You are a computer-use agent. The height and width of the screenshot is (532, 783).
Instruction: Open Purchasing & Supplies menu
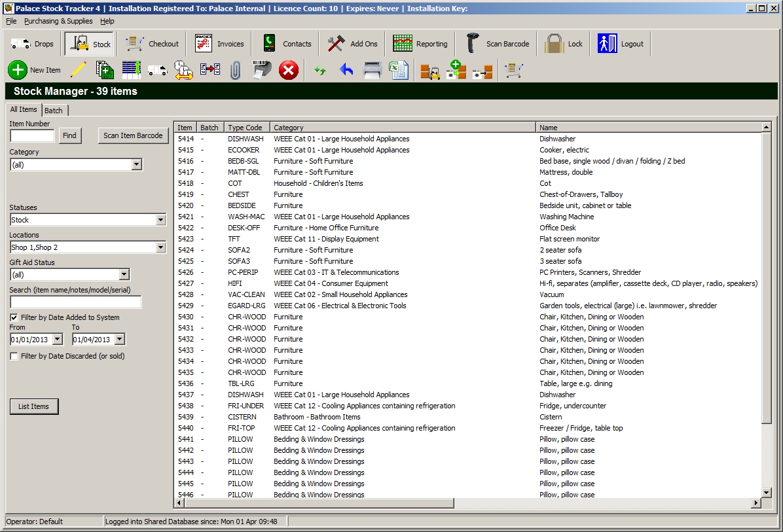58,21
